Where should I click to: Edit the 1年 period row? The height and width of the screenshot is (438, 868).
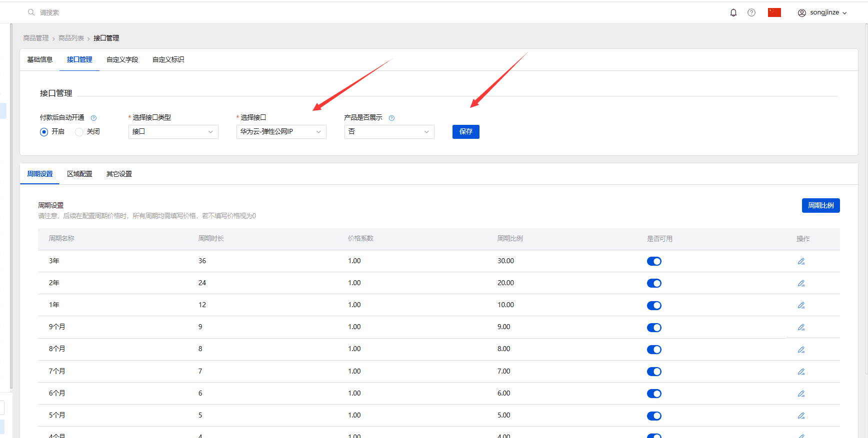pos(801,305)
